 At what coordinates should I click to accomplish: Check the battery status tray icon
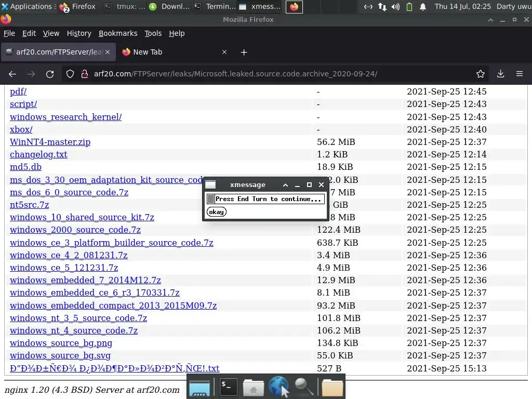click(409, 6)
